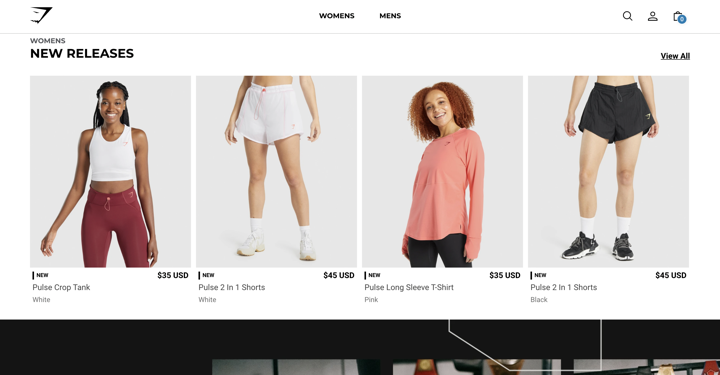Click the View All link
720x375 pixels.
click(x=675, y=56)
